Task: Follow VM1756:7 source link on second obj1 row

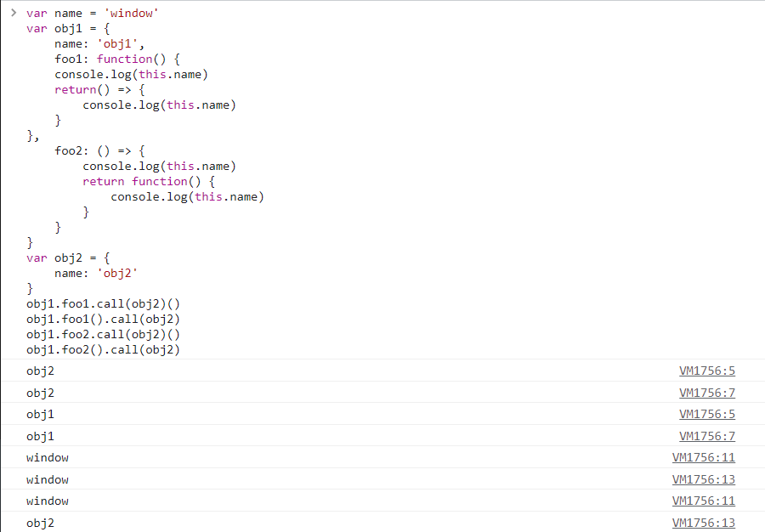Action: click(706, 436)
